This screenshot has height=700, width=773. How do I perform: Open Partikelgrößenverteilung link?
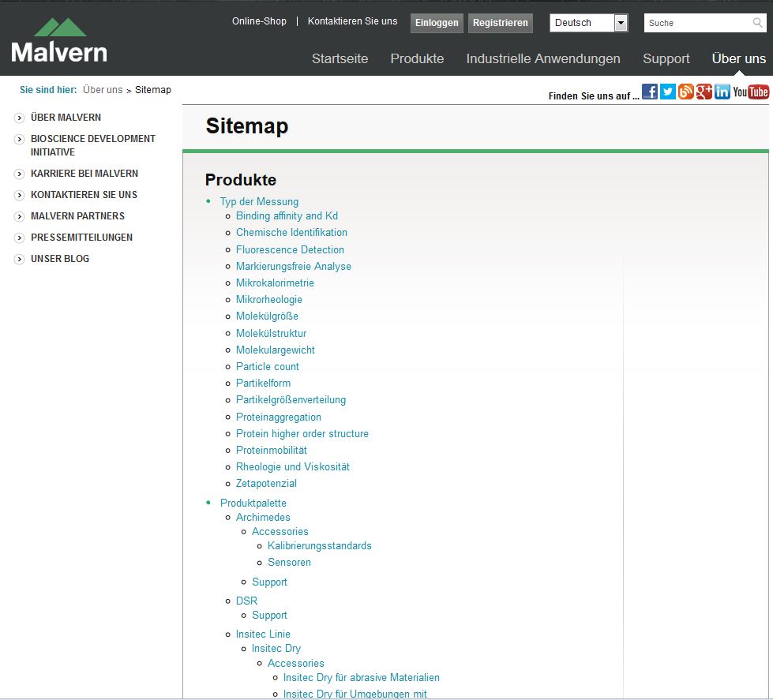tap(291, 400)
